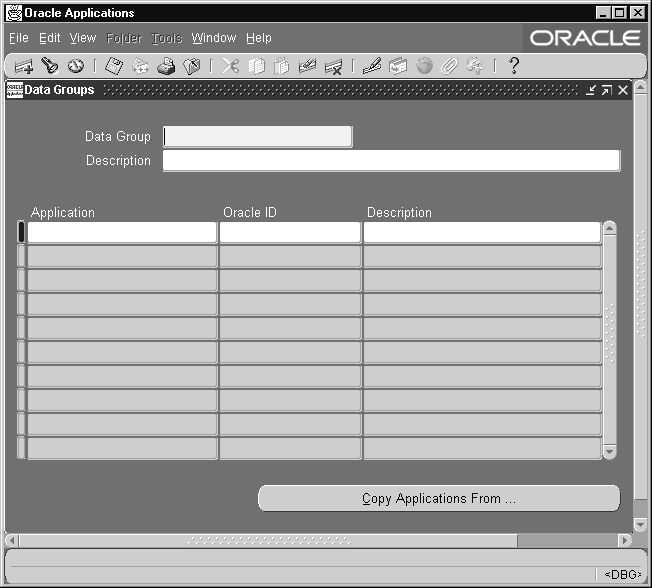Image resolution: width=652 pixels, height=588 pixels.
Task: Click the Attachments paperclip icon
Action: [x=449, y=66]
